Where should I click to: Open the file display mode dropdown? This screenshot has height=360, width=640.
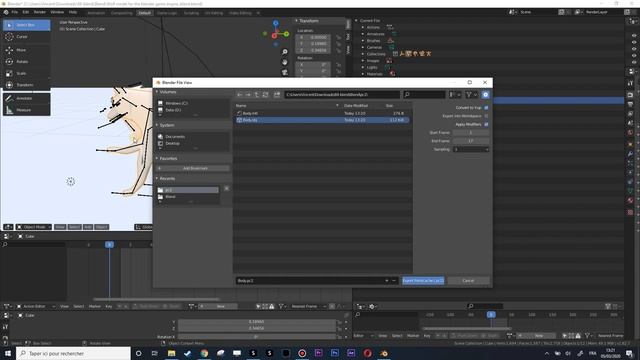455,95
